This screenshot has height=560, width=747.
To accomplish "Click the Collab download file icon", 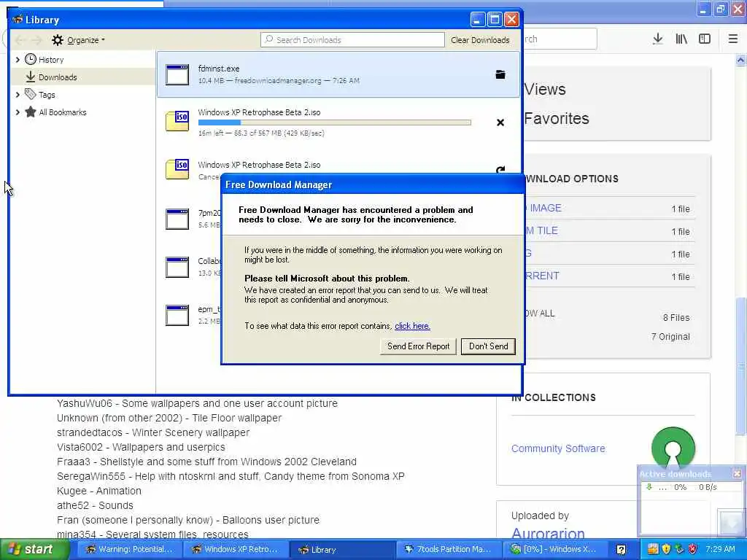I will pos(177,267).
